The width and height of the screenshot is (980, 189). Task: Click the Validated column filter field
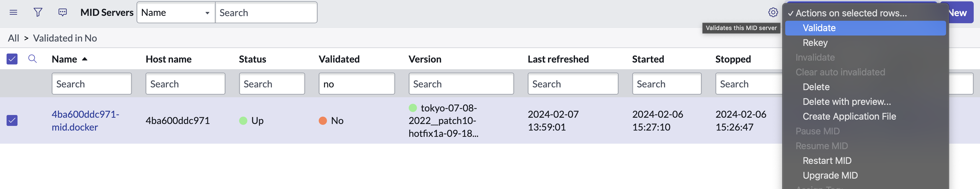coord(356,84)
